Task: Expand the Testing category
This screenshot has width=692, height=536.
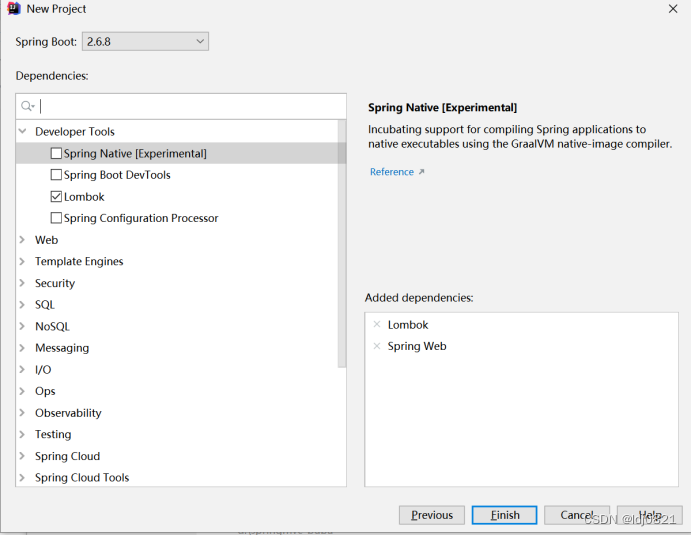Action: coord(23,434)
